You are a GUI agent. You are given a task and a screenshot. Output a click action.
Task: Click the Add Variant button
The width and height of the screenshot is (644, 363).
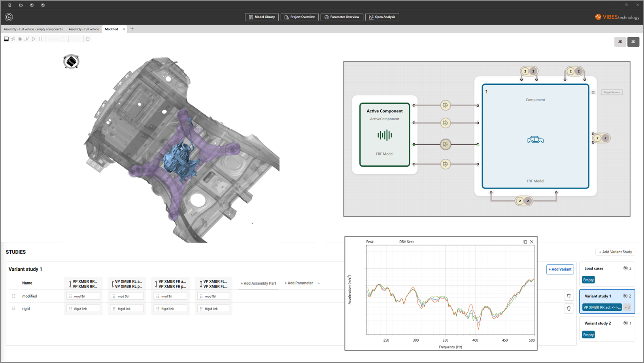coord(560,269)
